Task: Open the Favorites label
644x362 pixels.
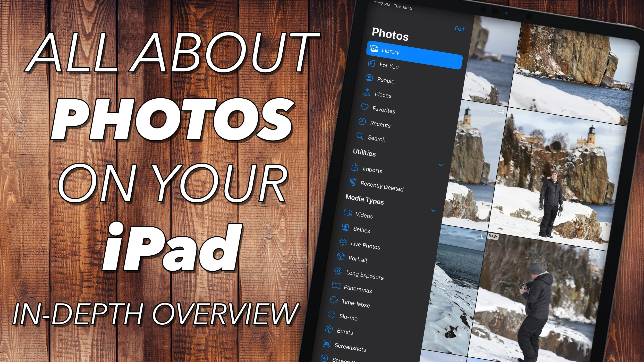Action: point(384,110)
